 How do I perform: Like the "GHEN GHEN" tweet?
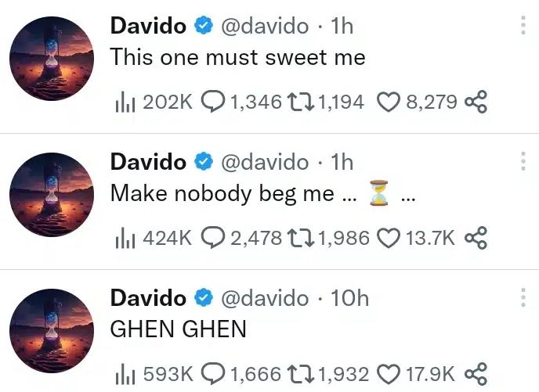(389, 374)
